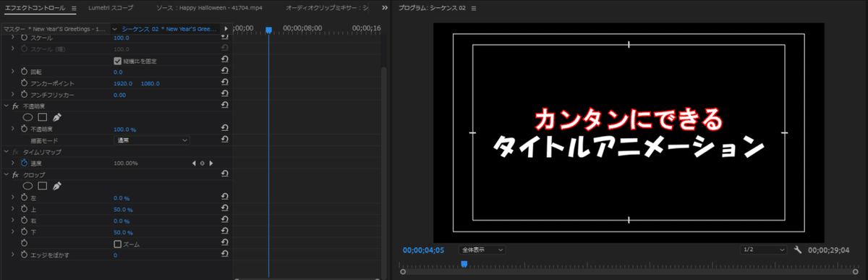Expand the crop 下 property
The width and height of the screenshot is (868, 280).
12,232
